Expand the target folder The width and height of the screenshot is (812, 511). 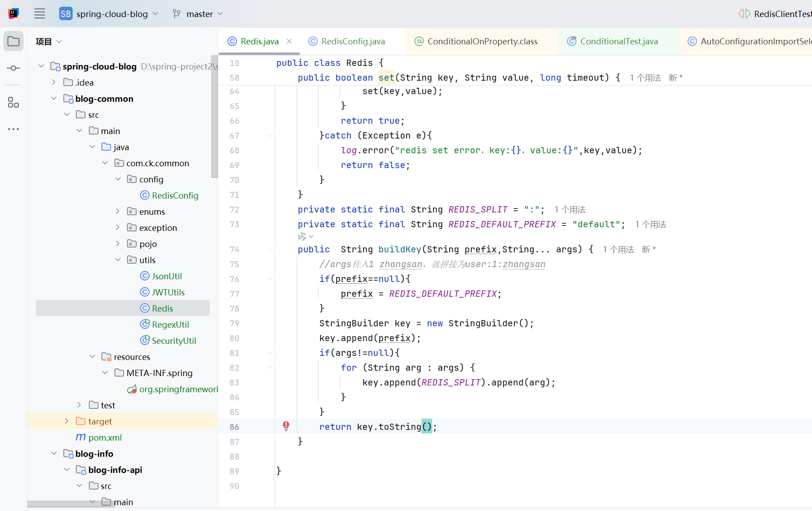pyautogui.click(x=66, y=421)
